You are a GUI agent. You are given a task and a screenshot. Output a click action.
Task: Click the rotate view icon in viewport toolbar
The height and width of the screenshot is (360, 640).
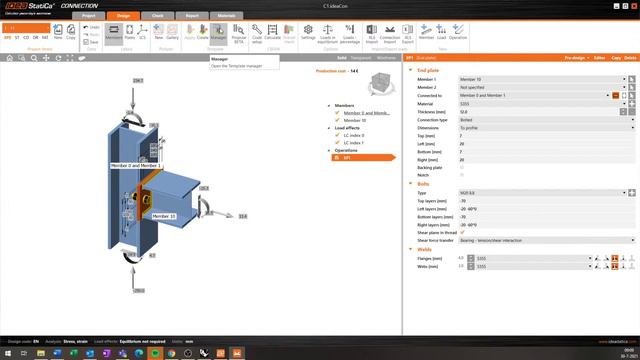[58, 58]
